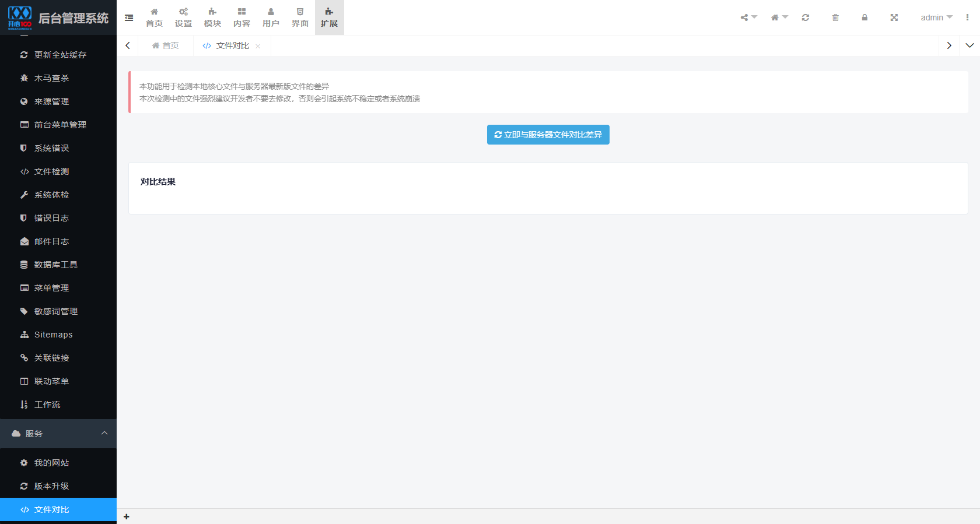Open 联动菜单 in sidebar
This screenshot has height=524, width=980.
(x=58, y=381)
